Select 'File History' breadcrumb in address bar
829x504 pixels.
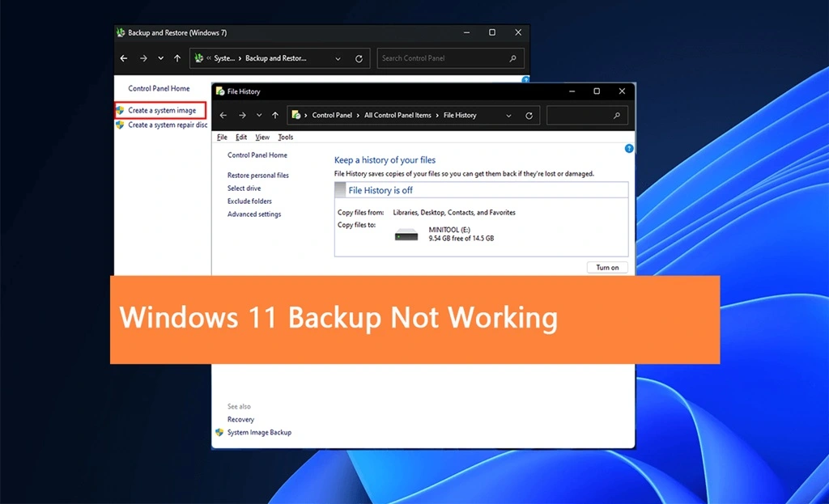pyautogui.click(x=460, y=115)
